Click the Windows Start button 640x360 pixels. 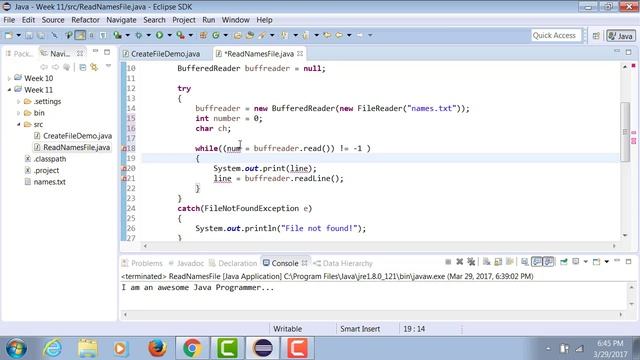tap(16, 349)
